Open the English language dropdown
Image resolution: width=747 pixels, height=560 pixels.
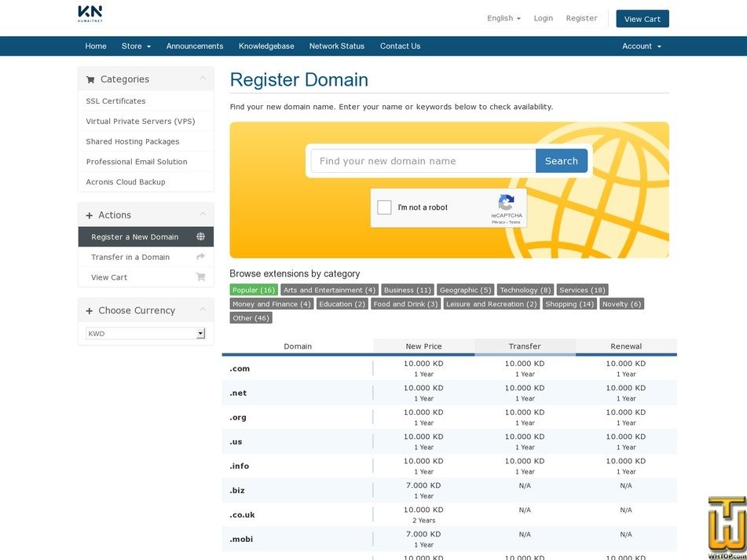[x=503, y=17]
